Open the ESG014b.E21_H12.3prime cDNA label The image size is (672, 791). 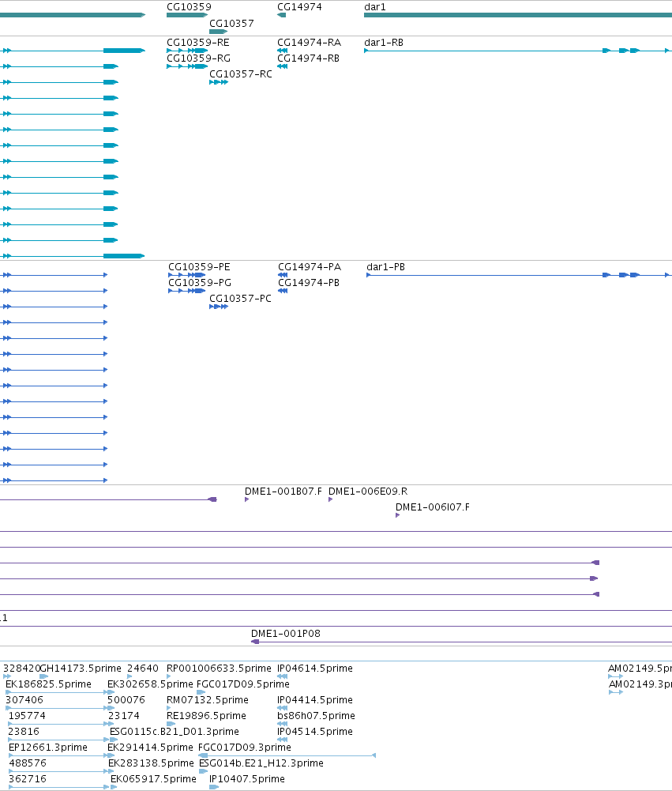[261, 763]
